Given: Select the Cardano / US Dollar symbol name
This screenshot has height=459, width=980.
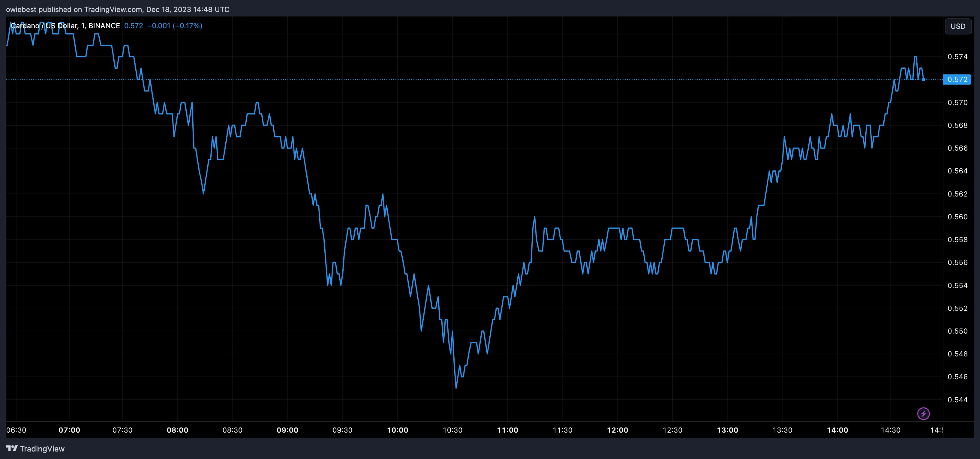Looking at the screenshot, I should [x=46, y=25].
